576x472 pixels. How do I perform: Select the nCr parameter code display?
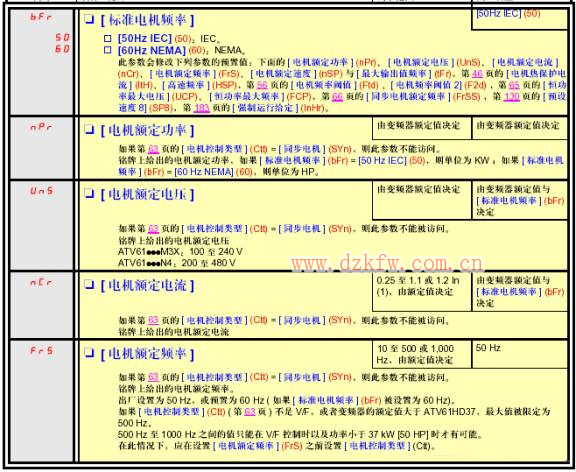click(41, 282)
